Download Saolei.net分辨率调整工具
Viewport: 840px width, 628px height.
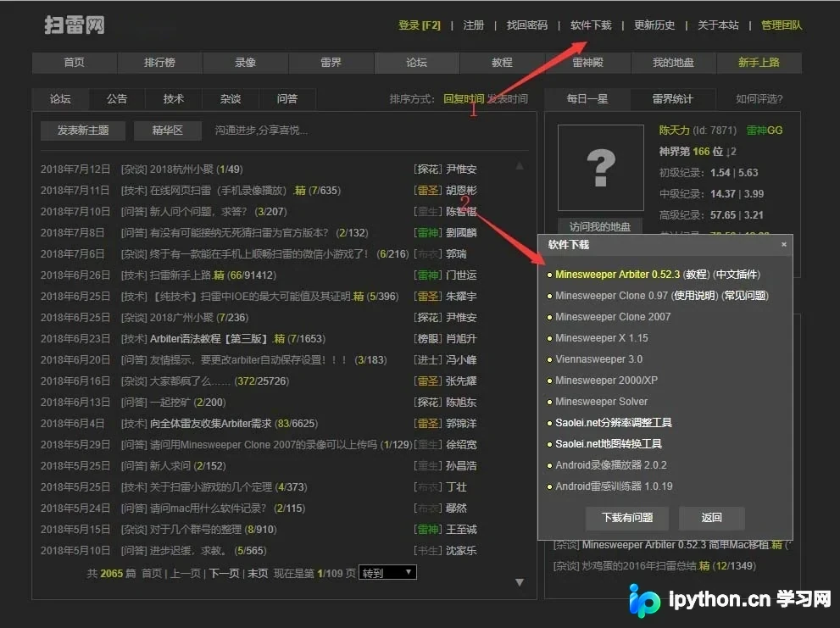pos(614,423)
